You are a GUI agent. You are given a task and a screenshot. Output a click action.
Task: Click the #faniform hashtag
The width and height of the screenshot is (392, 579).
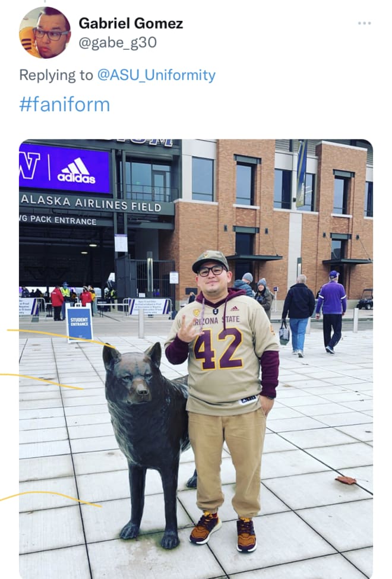pyautogui.click(x=65, y=105)
